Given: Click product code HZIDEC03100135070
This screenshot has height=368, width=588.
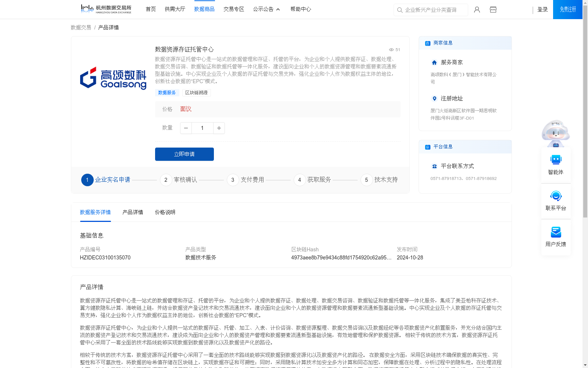Looking at the screenshot, I should (x=105, y=258).
